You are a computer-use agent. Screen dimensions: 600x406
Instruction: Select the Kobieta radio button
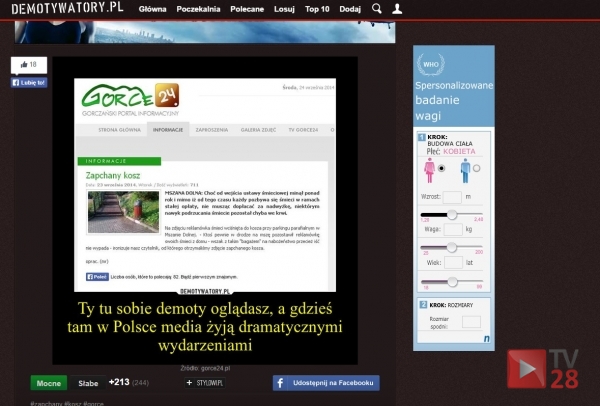coord(442,168)
